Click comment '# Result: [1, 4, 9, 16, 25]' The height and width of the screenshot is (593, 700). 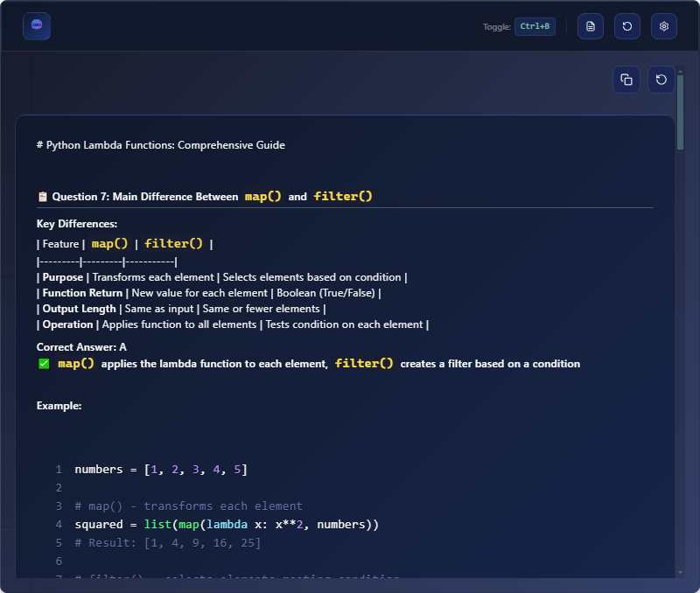tap(167, 542)
